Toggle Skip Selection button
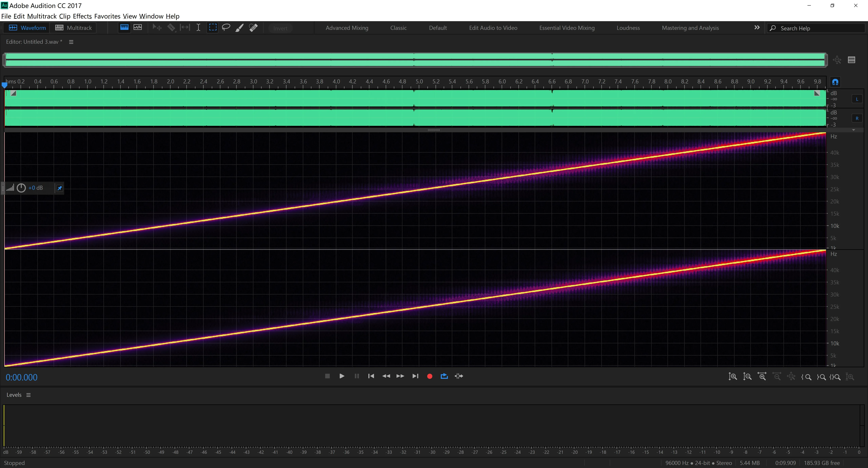 coord(459,376)
